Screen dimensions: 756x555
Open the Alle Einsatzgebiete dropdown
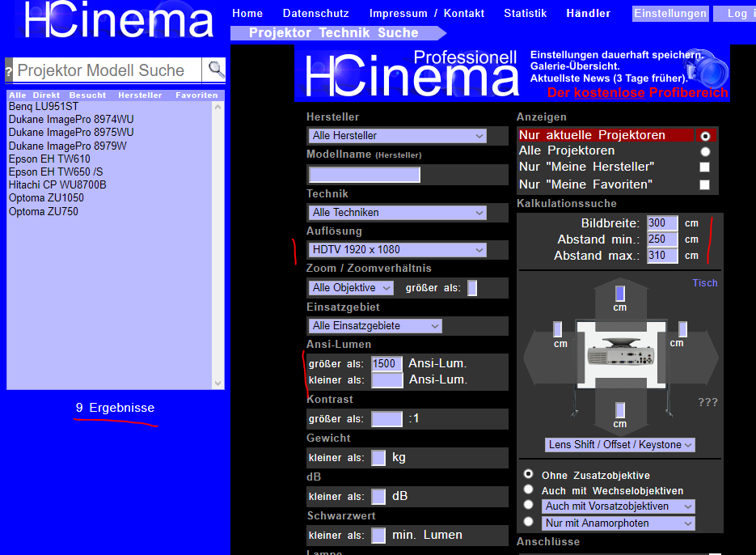pos(375,326)
